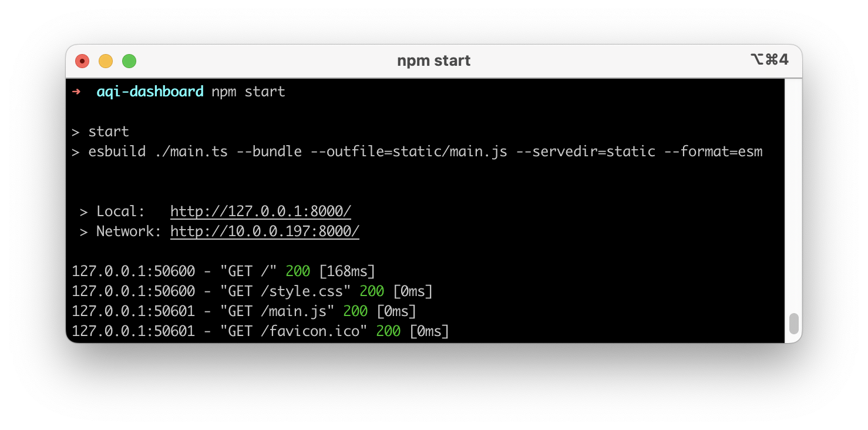Click the orange prompt arrow

[76, 92]
